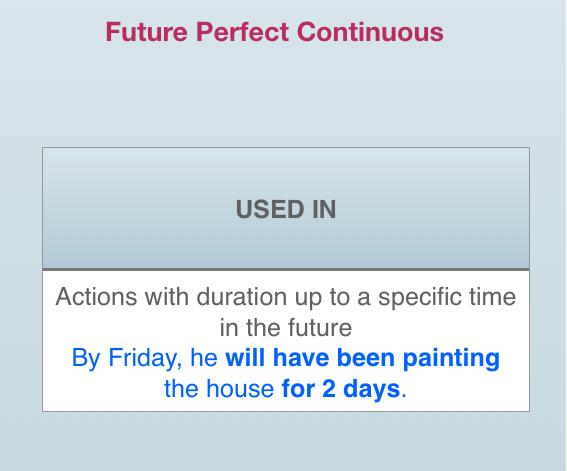Click the bold phrase will have been painting
567x471 pixels.
pos(362,358)
